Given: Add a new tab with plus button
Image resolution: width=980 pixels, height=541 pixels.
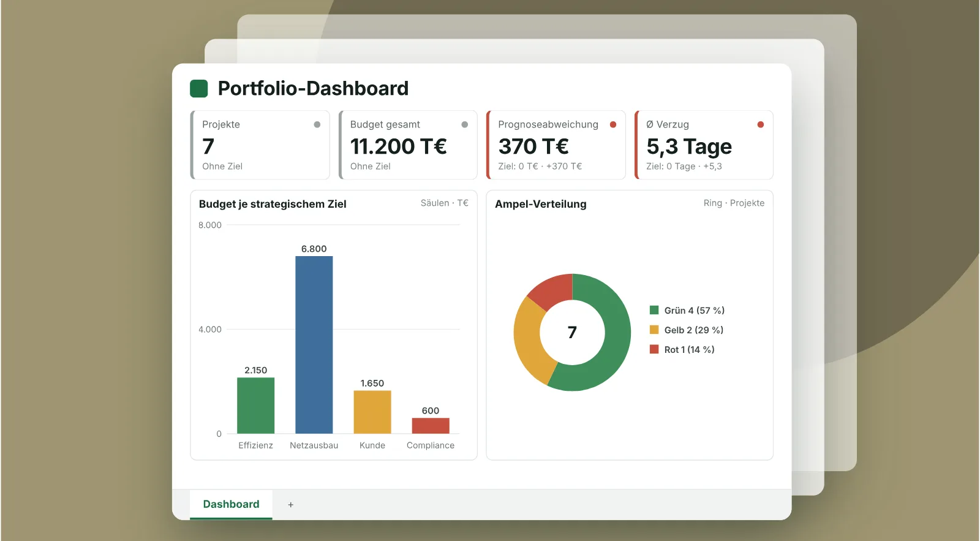Looking at the screenshot, I should [x=291, y=505].
